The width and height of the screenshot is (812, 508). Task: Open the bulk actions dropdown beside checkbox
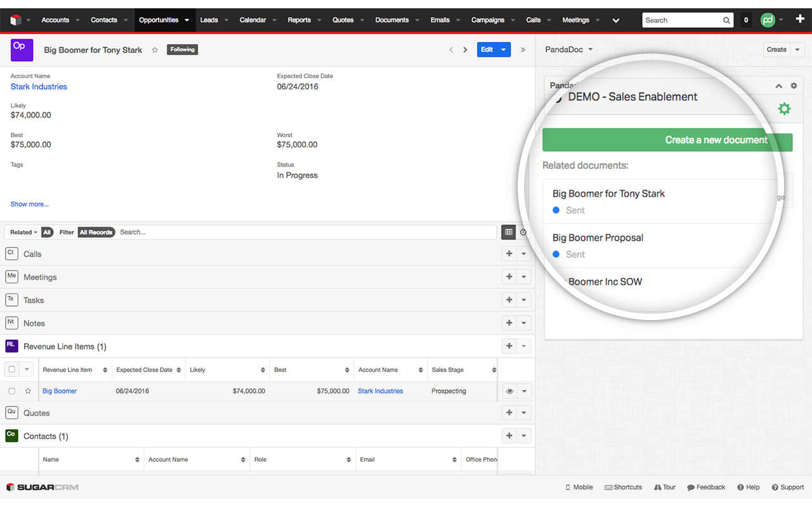[27, 369]
